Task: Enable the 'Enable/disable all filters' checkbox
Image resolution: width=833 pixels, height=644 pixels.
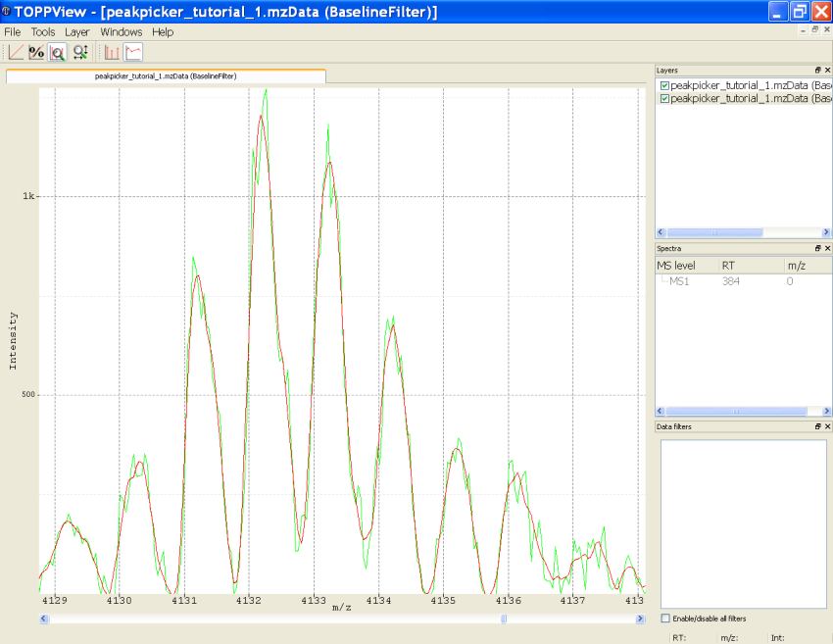Action: 664,619
